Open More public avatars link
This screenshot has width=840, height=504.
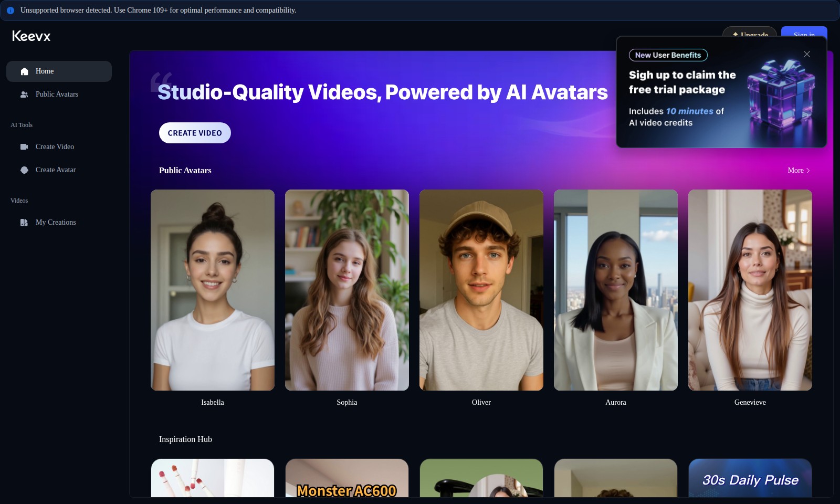[x=799, y=171]
